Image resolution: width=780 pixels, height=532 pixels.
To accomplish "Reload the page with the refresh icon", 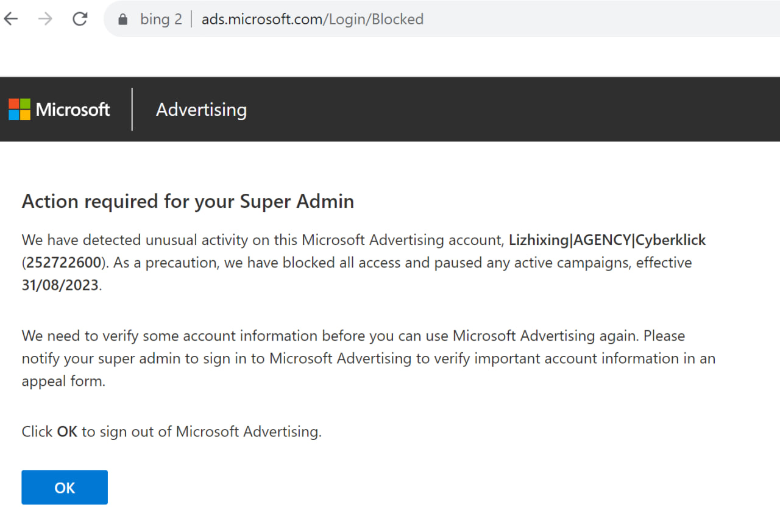I will [80, 19].
